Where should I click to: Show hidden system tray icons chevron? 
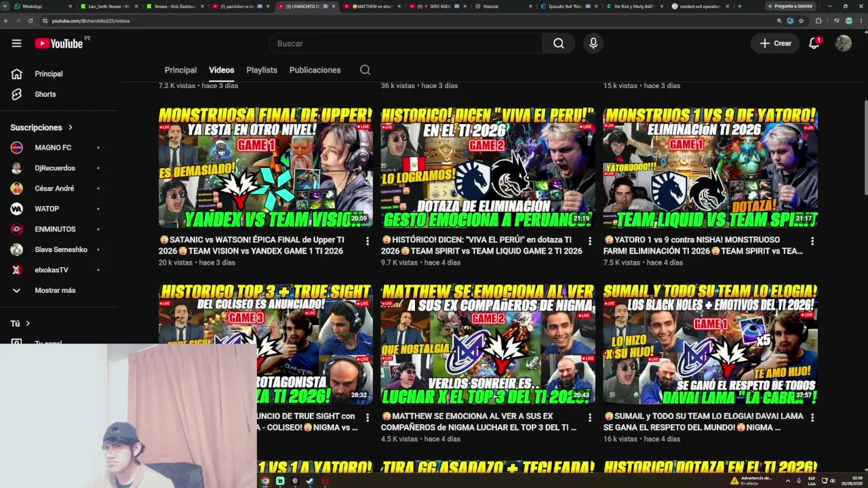click(x=787, y=481)
